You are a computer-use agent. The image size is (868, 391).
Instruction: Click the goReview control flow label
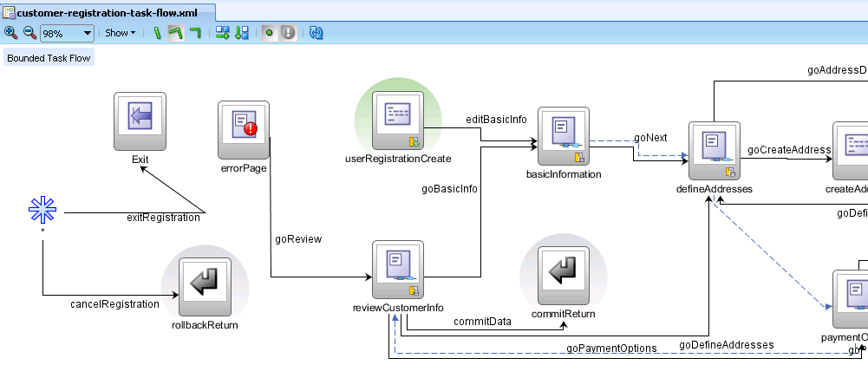(298, 238)
